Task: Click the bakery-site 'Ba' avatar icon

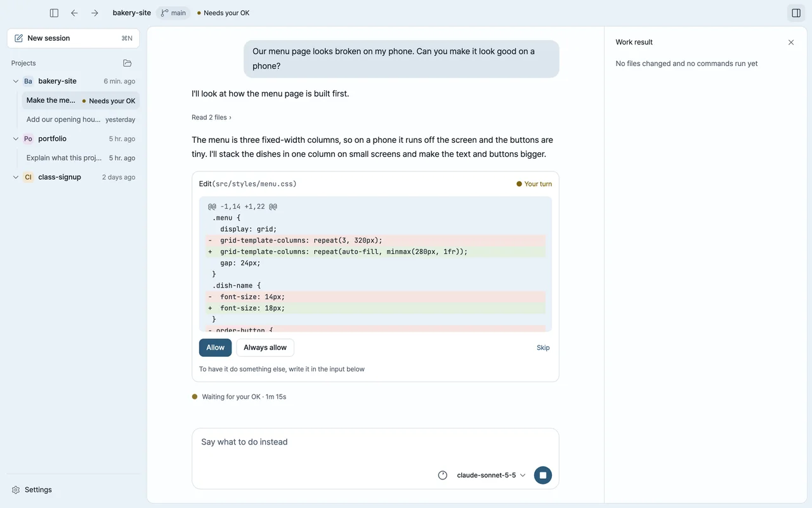Action: tap(28, 81)
